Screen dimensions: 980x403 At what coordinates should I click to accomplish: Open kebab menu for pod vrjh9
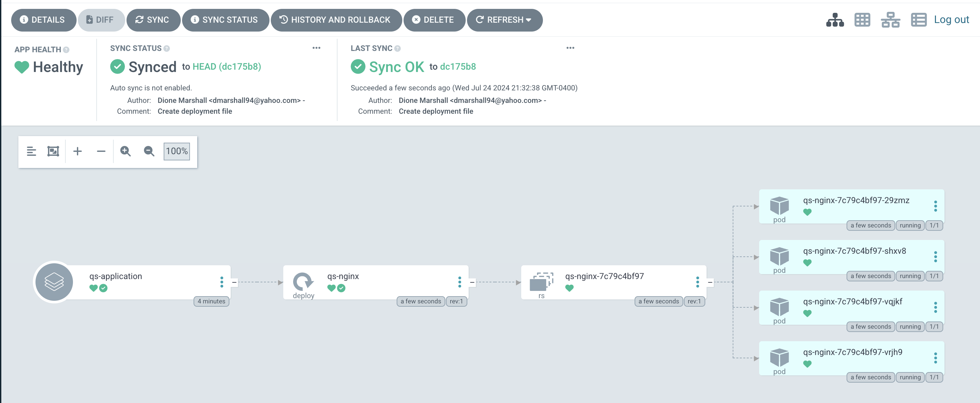[935, 358]
